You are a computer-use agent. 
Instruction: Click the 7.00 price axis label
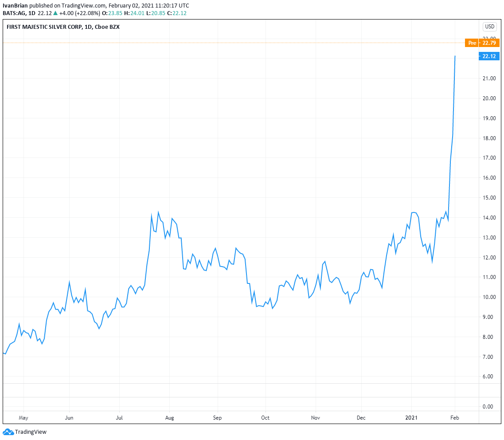488,357
